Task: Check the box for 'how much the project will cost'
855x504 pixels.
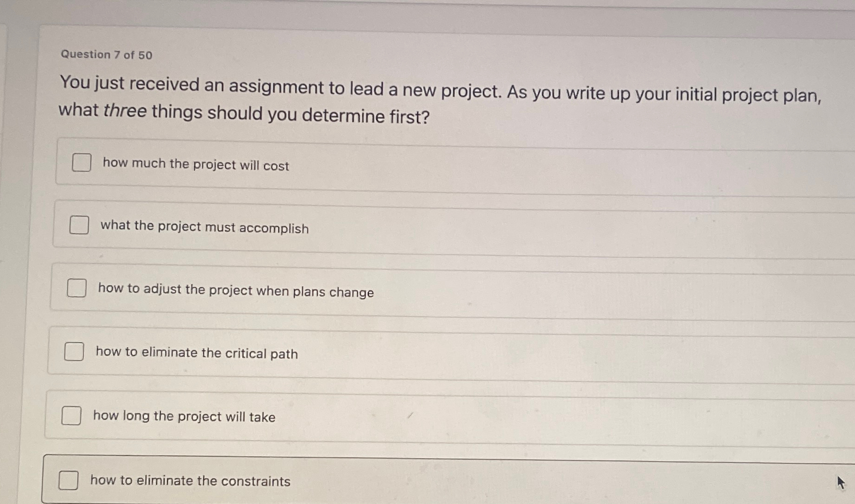Action: pyautogui.click(x=81, y=163)
